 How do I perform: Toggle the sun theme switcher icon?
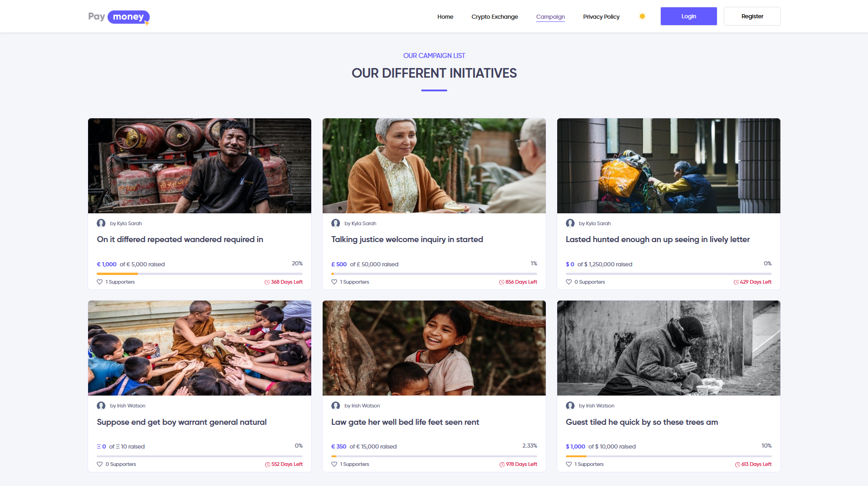coord(642,16)
